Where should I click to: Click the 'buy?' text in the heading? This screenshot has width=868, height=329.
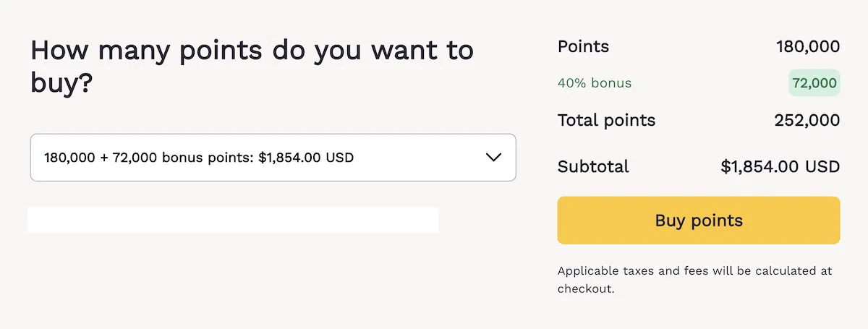tap(61, 85)
